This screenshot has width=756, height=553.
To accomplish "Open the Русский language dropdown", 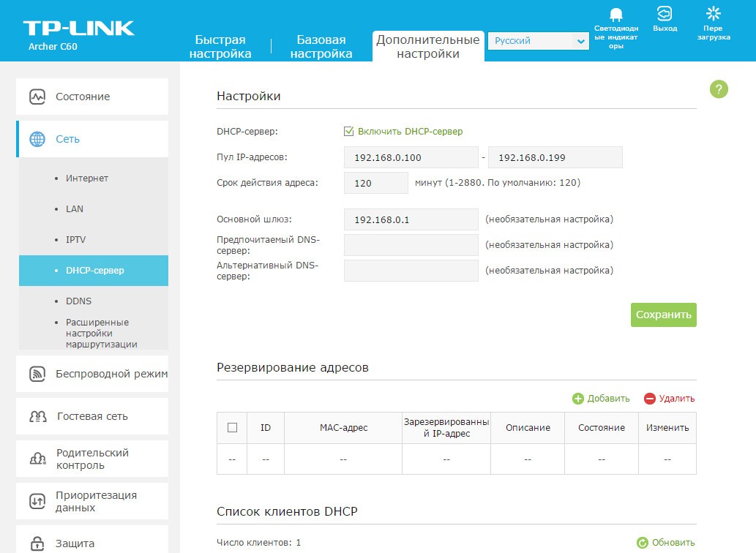I will click(538, 42).
